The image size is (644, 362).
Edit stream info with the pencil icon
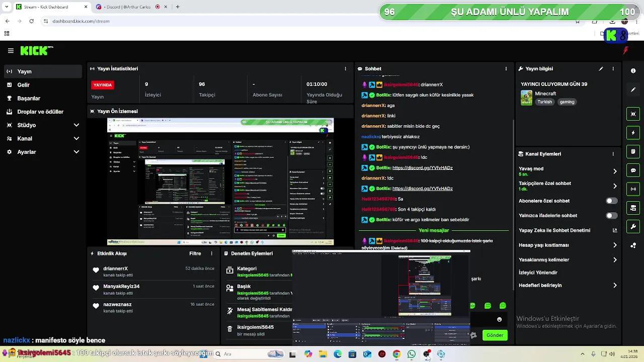tap(601, 69)
